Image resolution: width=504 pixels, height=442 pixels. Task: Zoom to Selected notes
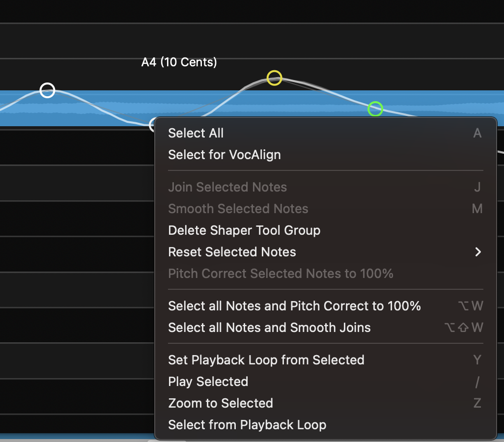(x=221, y=403)
